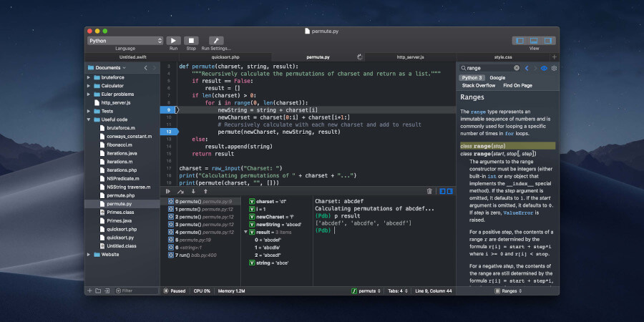Click documentation settings gear icon
The width and height of the screenshot is (644, 322).
(x=554, y=68)
